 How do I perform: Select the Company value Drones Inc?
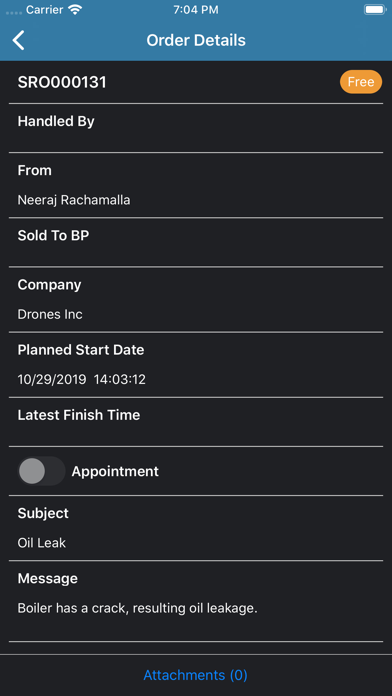50,314
